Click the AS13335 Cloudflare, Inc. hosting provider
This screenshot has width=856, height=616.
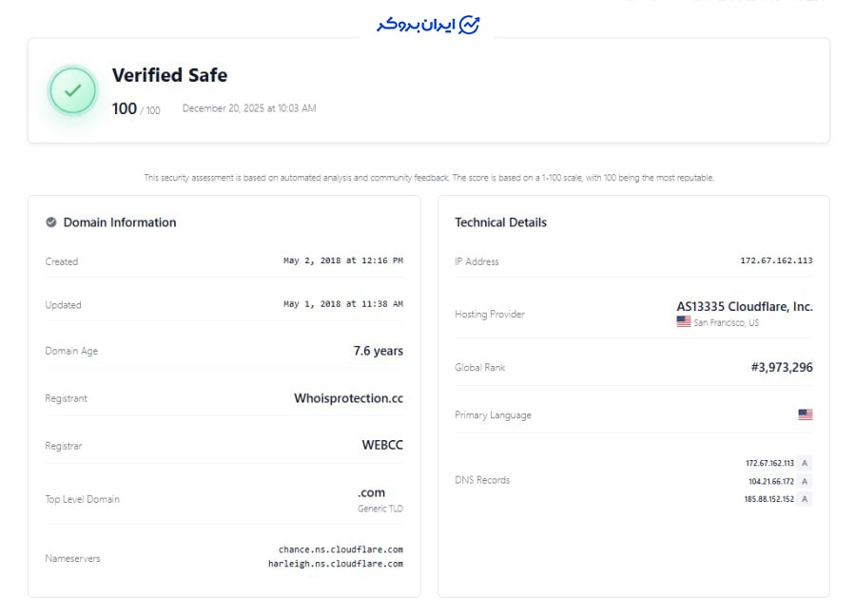[x=745, y=307]
